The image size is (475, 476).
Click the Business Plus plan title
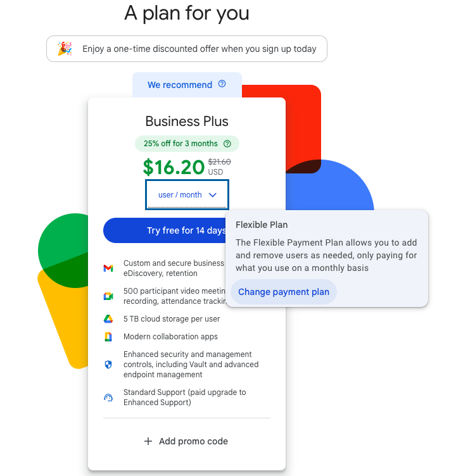[x=187, y=122]
